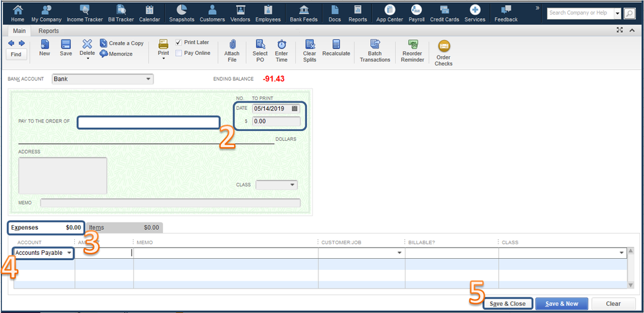Screen dimensions: 644x313
Task: Click Save & New
Action: coord(562,303)
